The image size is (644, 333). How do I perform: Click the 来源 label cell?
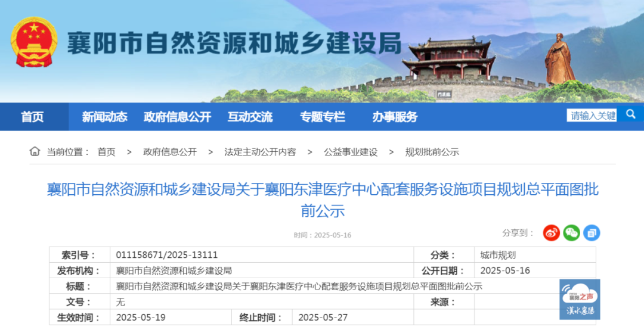pos(444,302)
